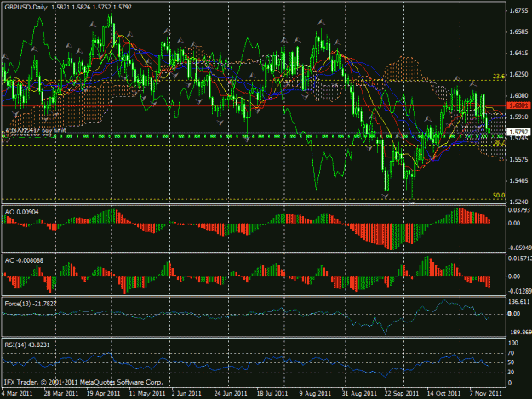Click the 1.6755 price scale value
The height and width of the screenshot is (399, 532).
[x=518, y=11]
